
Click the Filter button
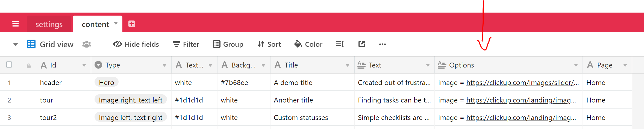(186, 44)
